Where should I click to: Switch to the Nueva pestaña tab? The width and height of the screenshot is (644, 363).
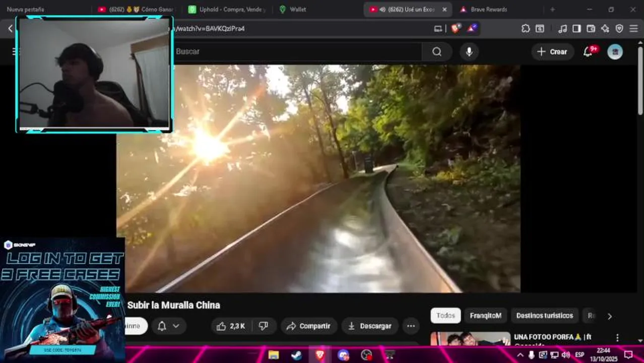[25, 10]
